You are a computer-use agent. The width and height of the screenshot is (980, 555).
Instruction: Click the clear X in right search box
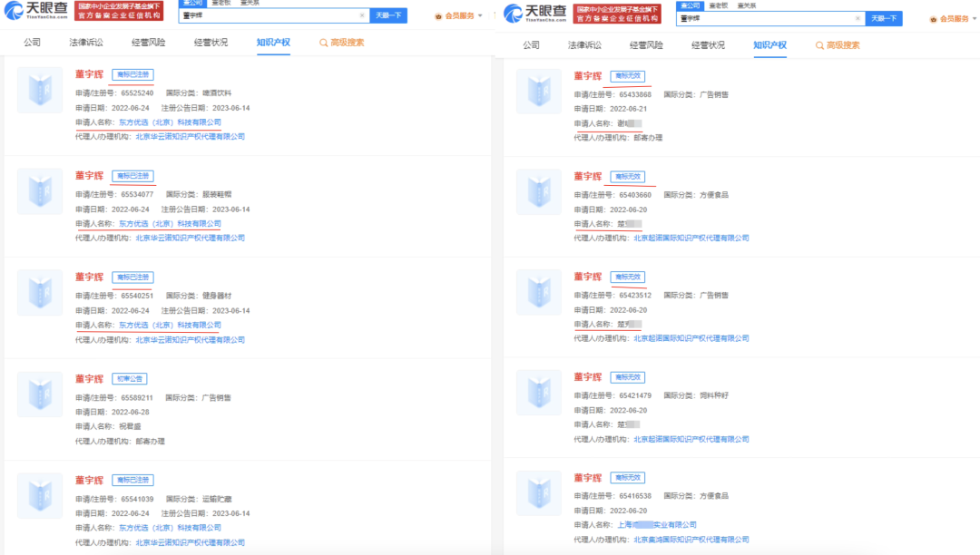tap(857, 18)
